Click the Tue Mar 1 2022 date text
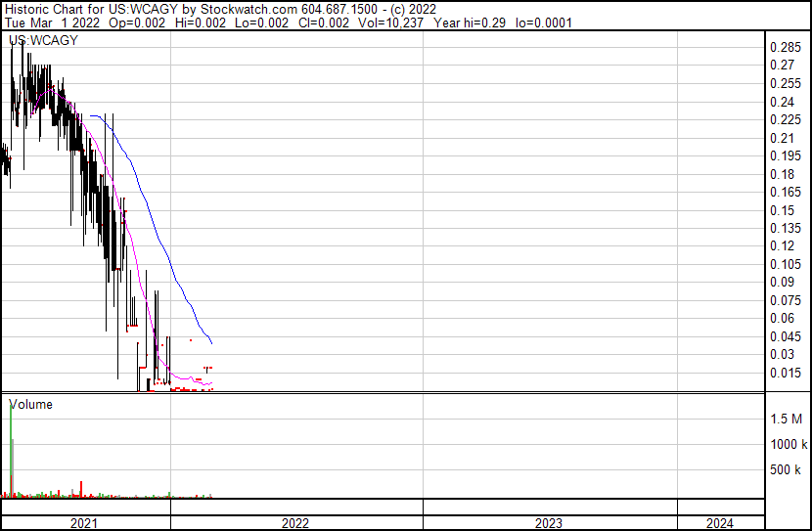812x531 pixels. pos(50,22)
